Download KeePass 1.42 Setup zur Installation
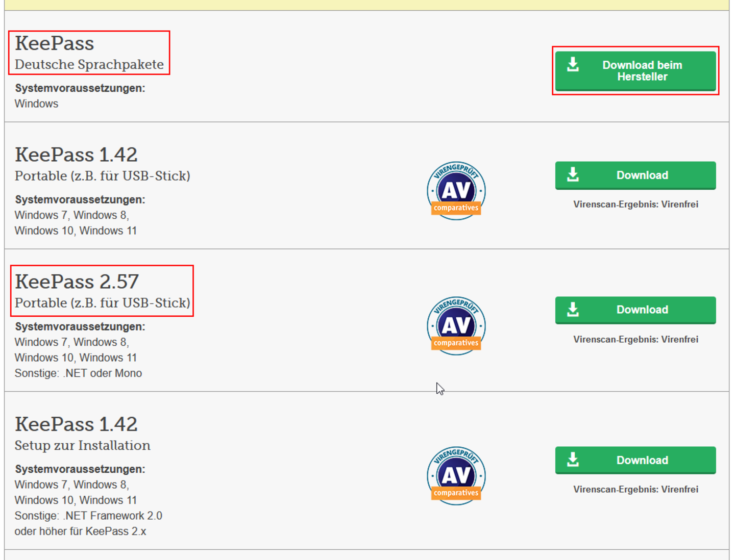 [635, 461]
